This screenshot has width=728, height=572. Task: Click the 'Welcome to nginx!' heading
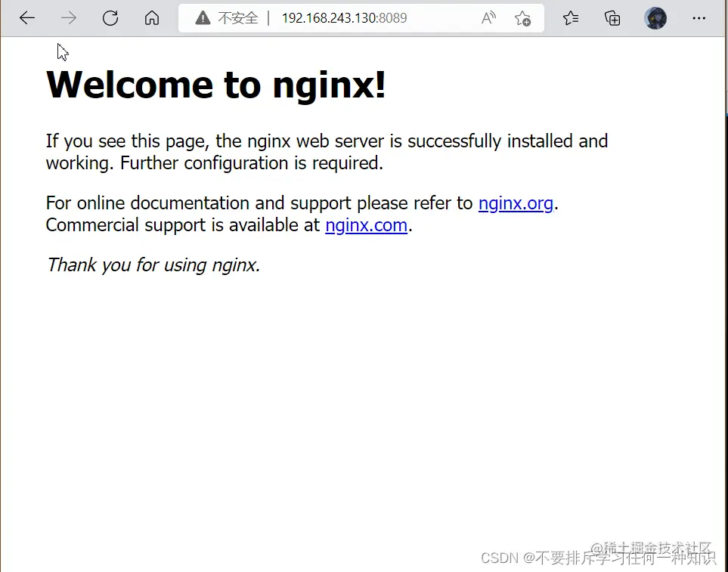[x=216, y=85]
